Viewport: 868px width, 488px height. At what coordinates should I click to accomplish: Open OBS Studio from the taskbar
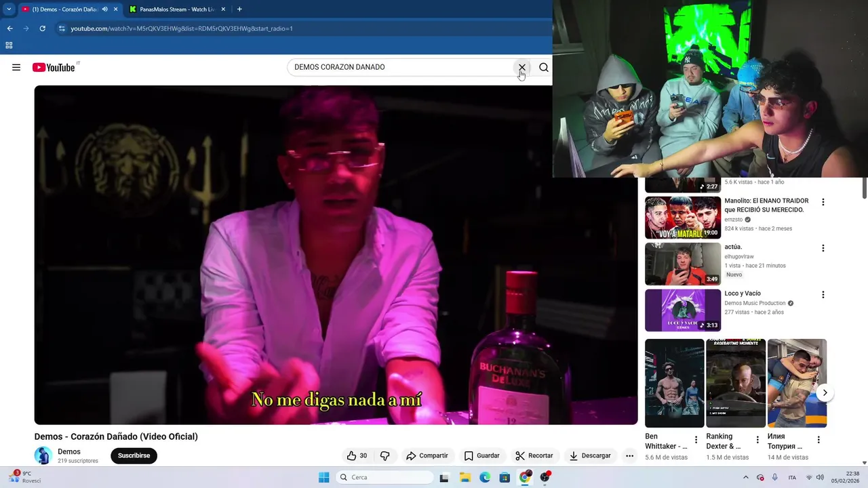(545, 478)
